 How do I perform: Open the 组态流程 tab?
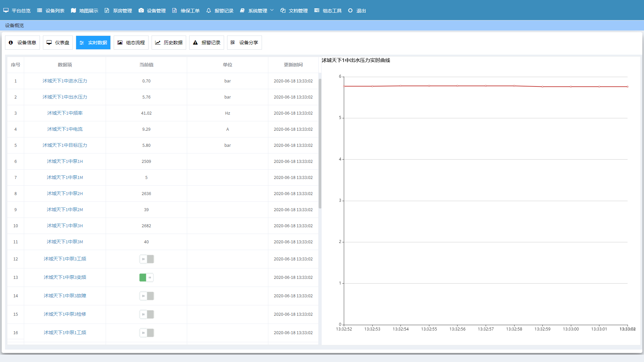tap(131, 43)
